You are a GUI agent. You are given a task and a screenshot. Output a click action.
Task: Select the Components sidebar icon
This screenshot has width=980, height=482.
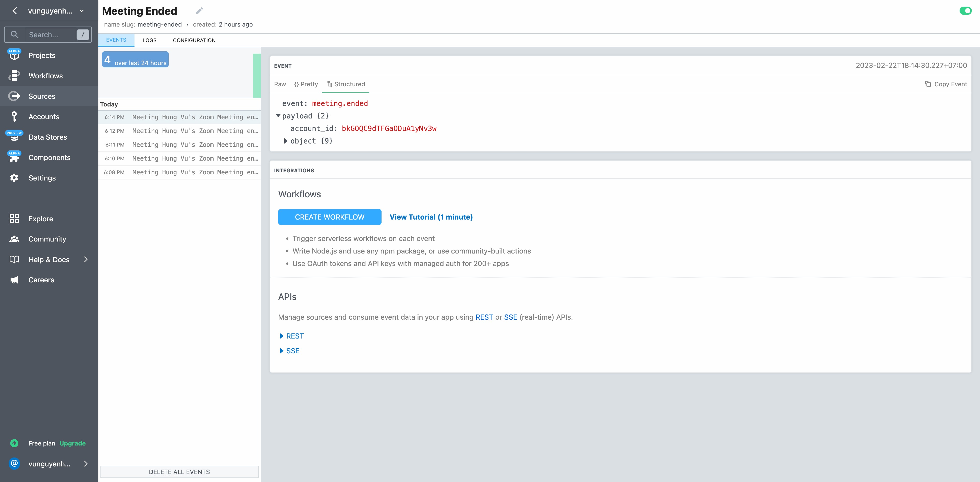[14, 157]
